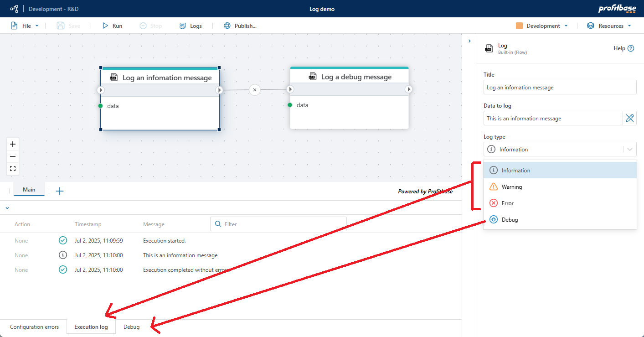Run the flow

pos(112,26)
